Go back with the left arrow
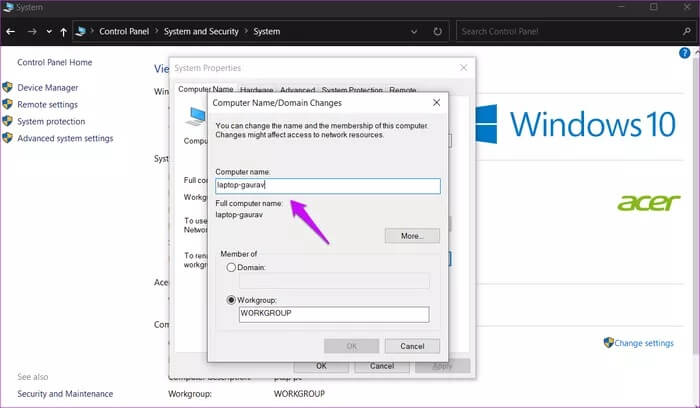The width and height of the screenshot is (700, 408). coord(10,32)
